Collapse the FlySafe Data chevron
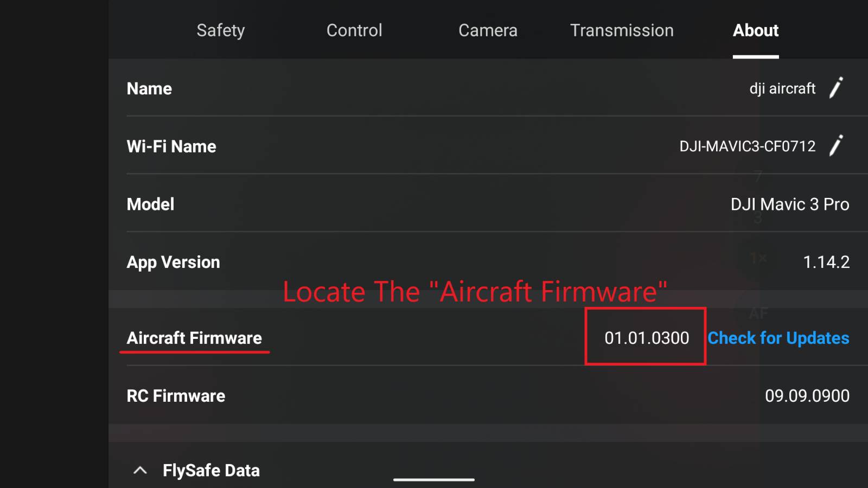 [x=140, y=470]
